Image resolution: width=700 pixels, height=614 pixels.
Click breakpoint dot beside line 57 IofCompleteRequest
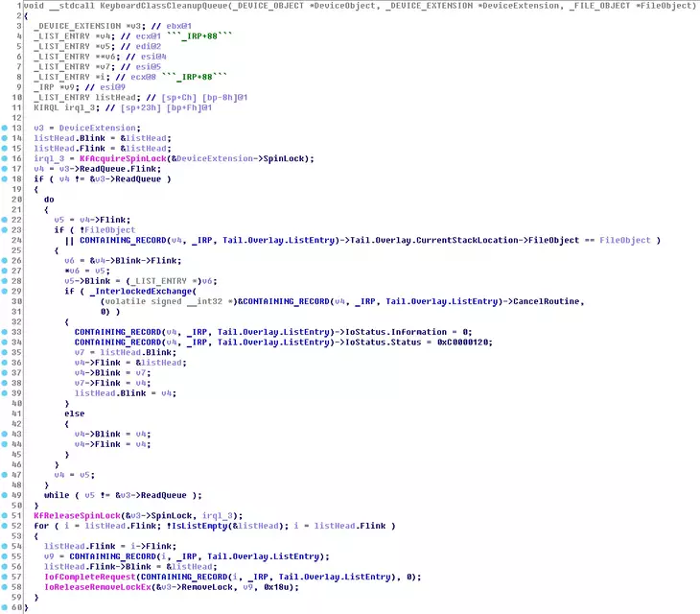[5, 577]
